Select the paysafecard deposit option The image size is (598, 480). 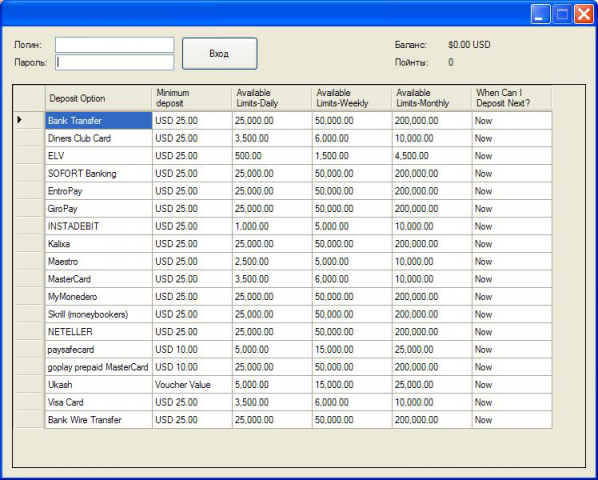99,349
